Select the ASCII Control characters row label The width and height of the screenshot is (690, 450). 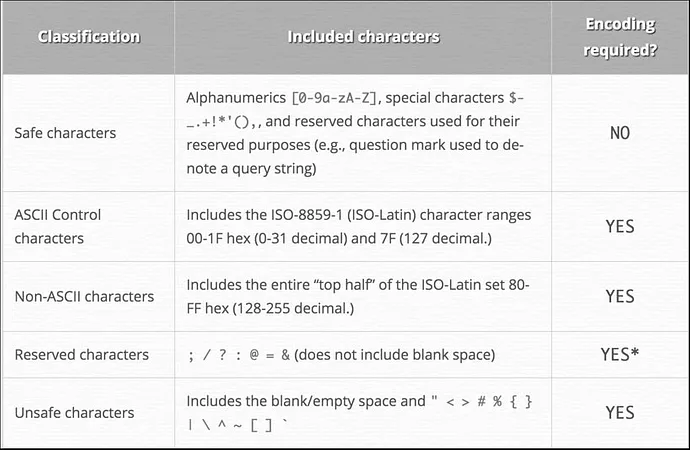pos(57,227)
